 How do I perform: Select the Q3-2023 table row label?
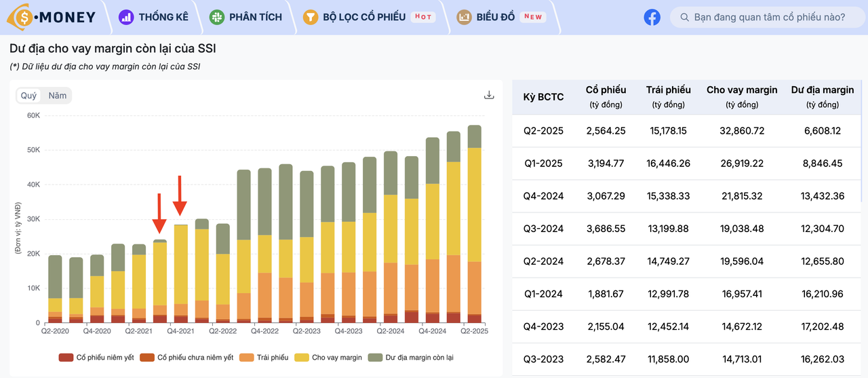tap(543, 359)
